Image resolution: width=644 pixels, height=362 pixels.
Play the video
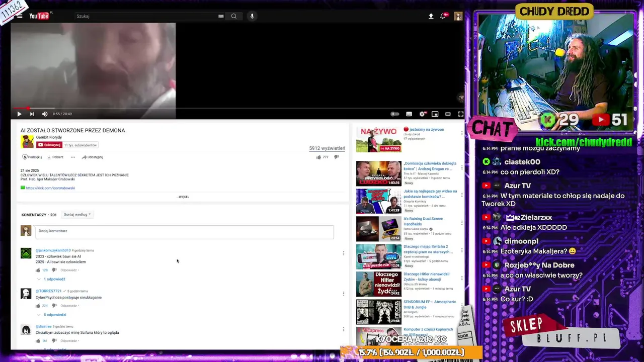pos(19,114)
